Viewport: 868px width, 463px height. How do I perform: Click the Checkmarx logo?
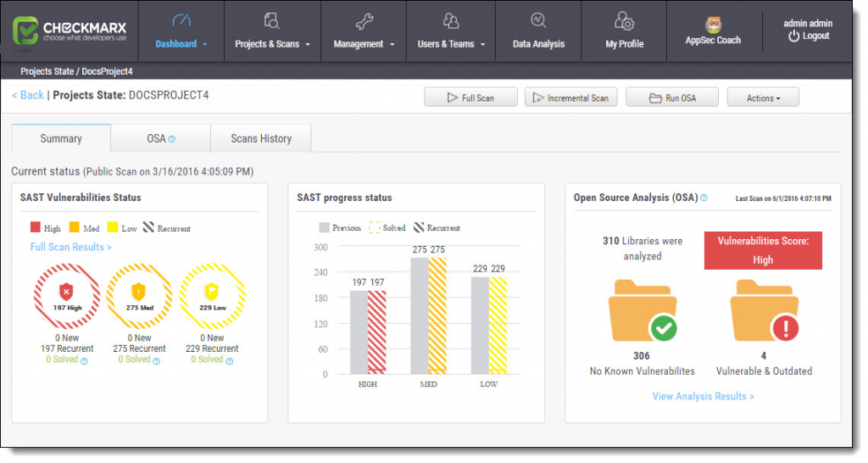[70, 31]
